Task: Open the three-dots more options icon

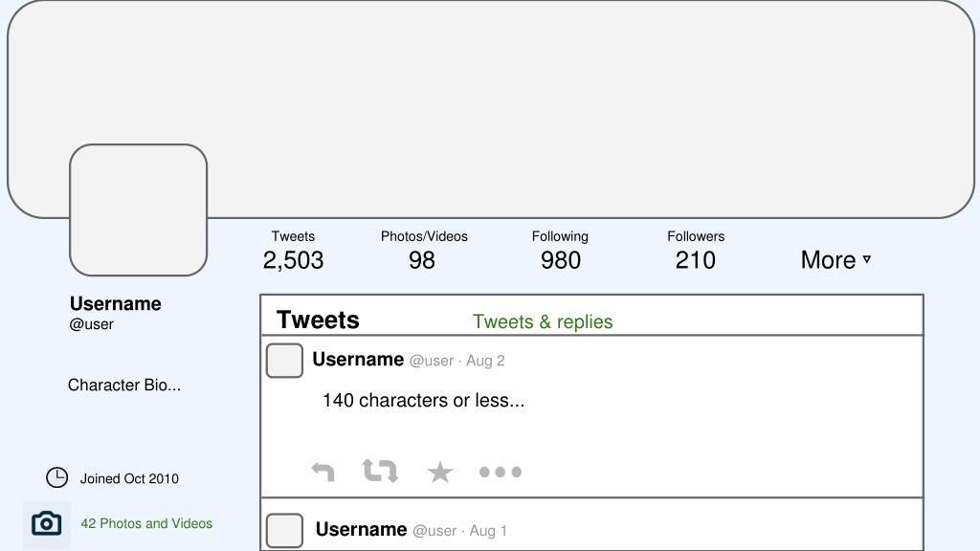Action: click(x=500, y=473)
